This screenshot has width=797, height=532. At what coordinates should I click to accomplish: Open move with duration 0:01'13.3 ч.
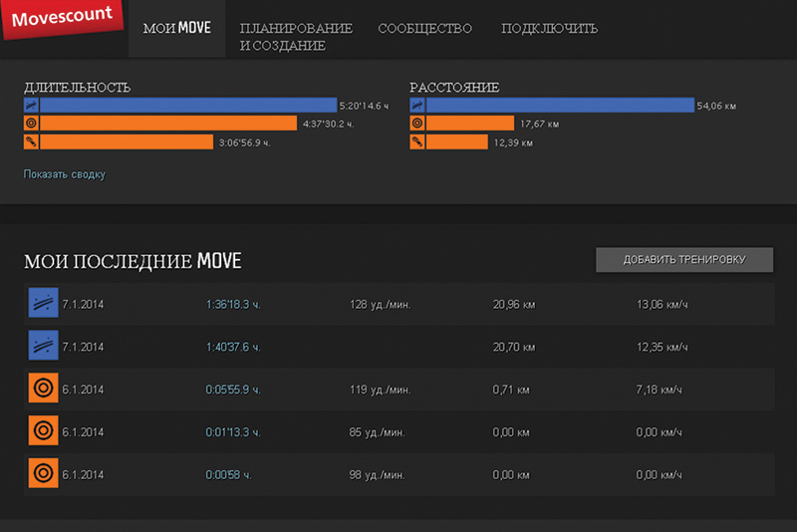click(x=233, y=432)
